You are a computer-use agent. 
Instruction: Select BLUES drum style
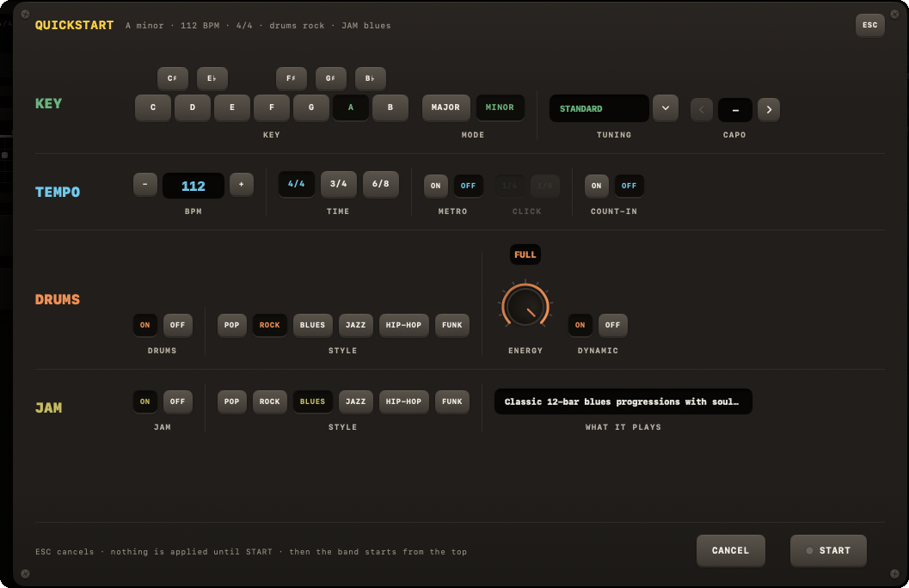312,325
